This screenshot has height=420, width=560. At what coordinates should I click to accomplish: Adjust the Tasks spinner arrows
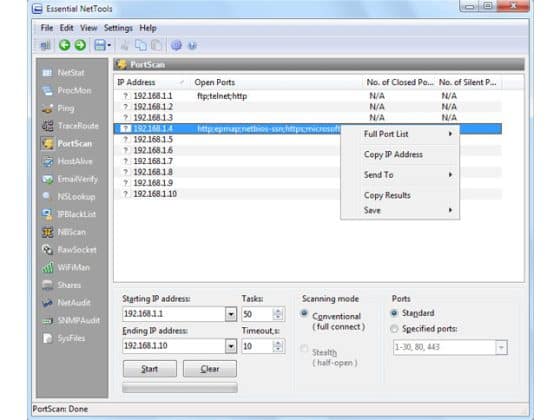(278, 314)
